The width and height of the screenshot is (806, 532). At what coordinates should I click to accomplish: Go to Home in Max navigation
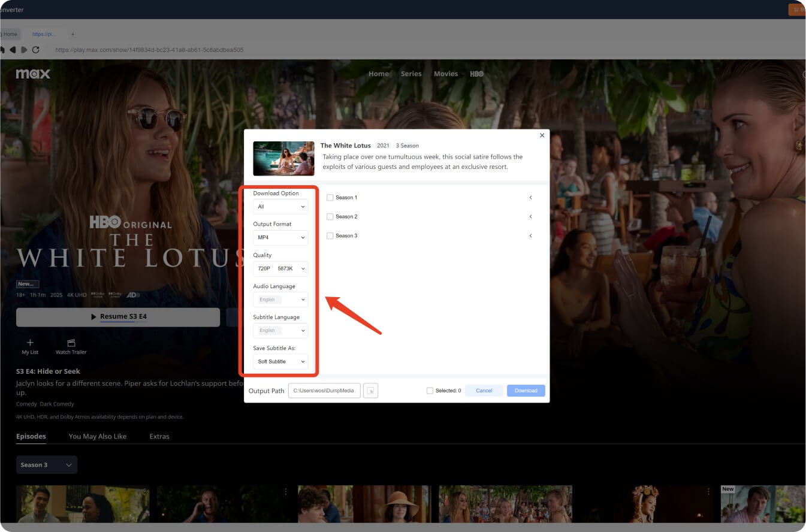(x=379, y=74)
